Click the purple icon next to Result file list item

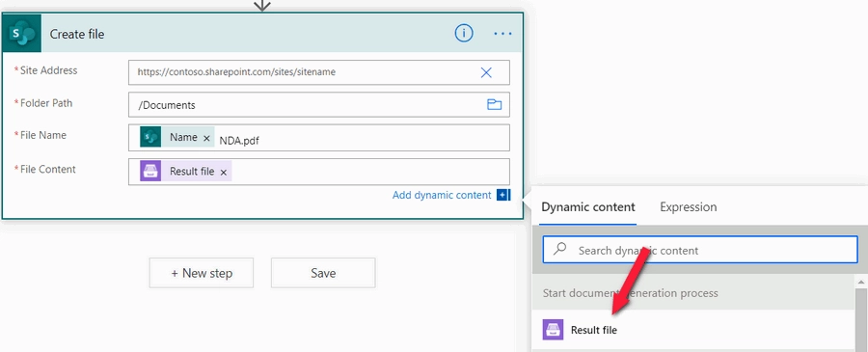tap(553, 330)
